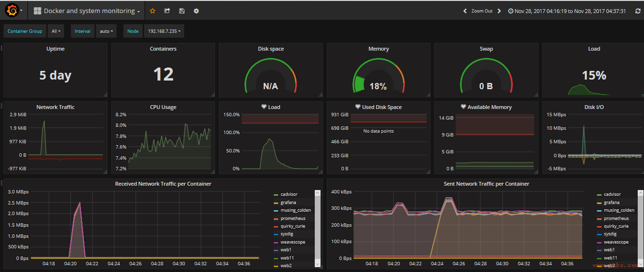Click the resize corner of Uptime panel
The height and width of the screenshot is (272, 644).
coord(105,95)
